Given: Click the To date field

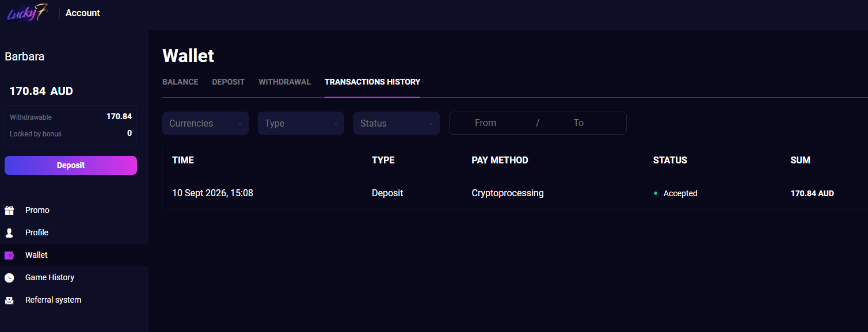Looking at the screenshot, I should (x=578, y=123).
